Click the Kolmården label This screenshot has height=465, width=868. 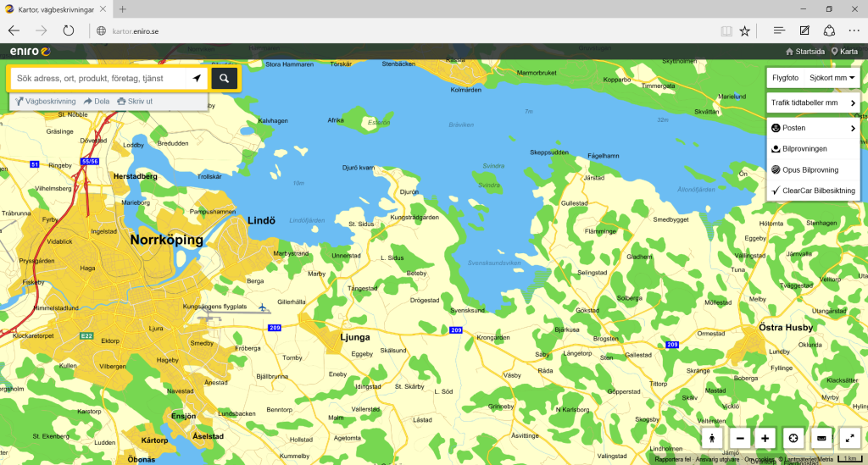point(465,90)
